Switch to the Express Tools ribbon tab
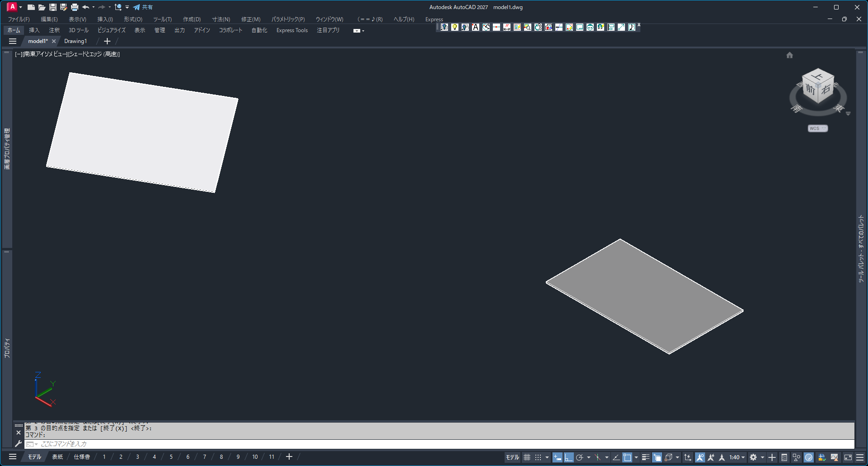The height and width of the screenshot is (466, 868). [292, 30]
